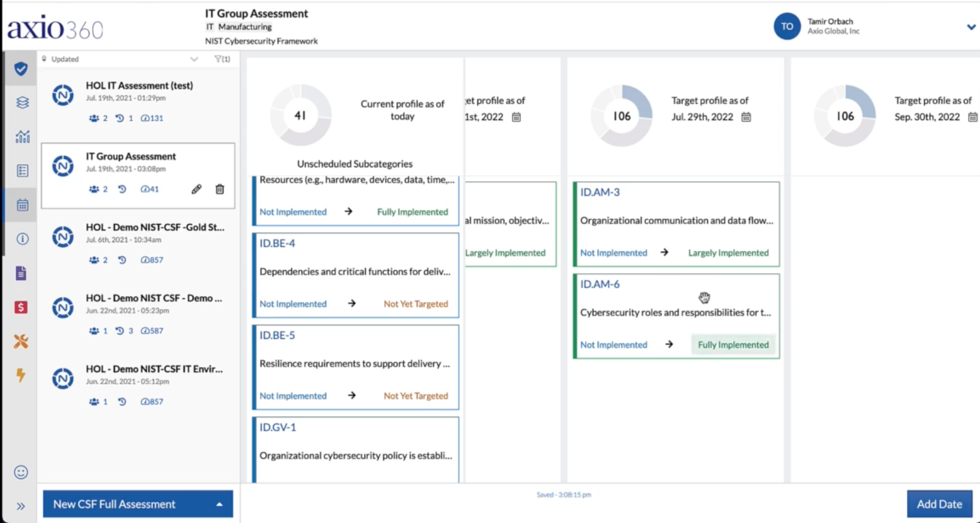Open the user account dropdown chevron
The image size is (980, 523).
coord(971,27)
